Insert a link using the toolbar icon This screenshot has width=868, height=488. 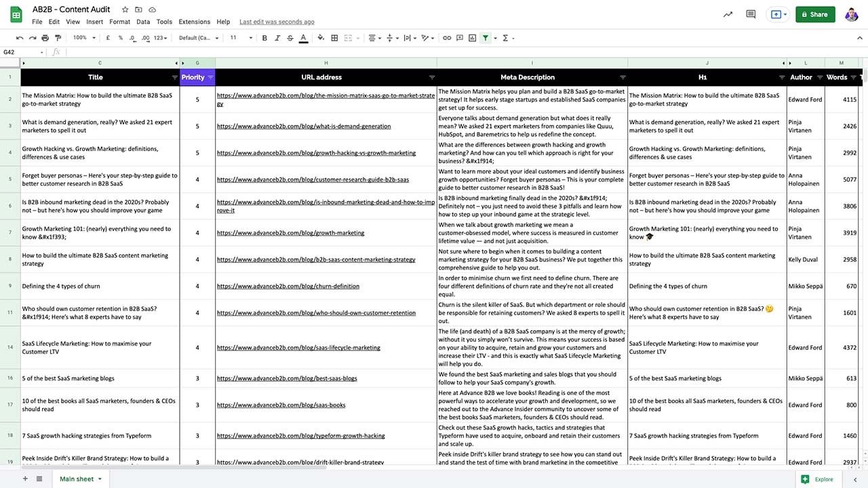447,38
